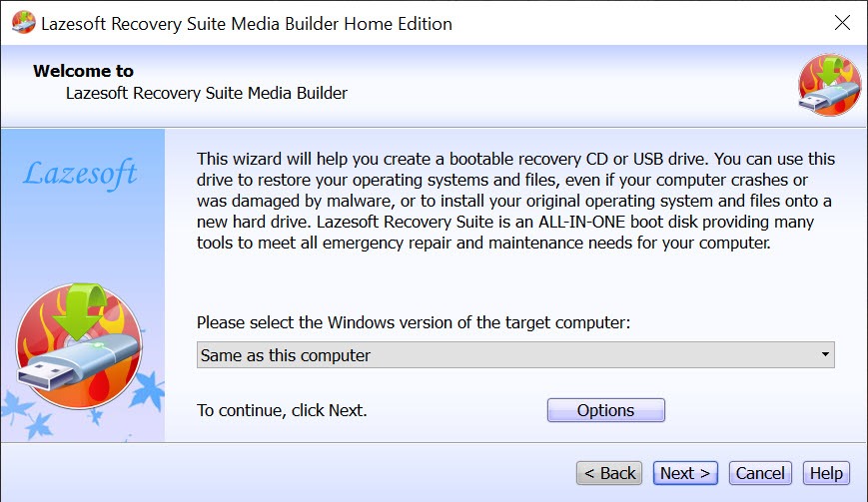
Task: Click the Lazesoft script logo in sidebar
Action: pyautogui.click(x=80, y=173)
